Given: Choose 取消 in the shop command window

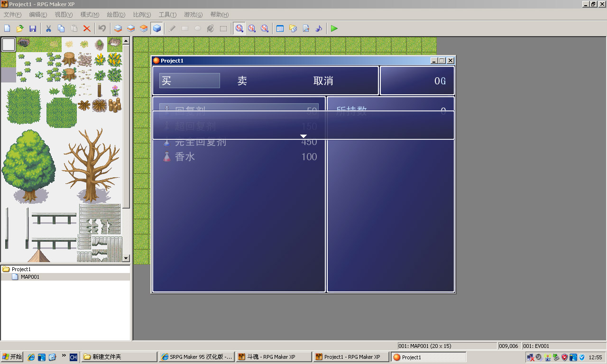Looking at the screenshot, I should pyautogui.click(x=323, y=81).
